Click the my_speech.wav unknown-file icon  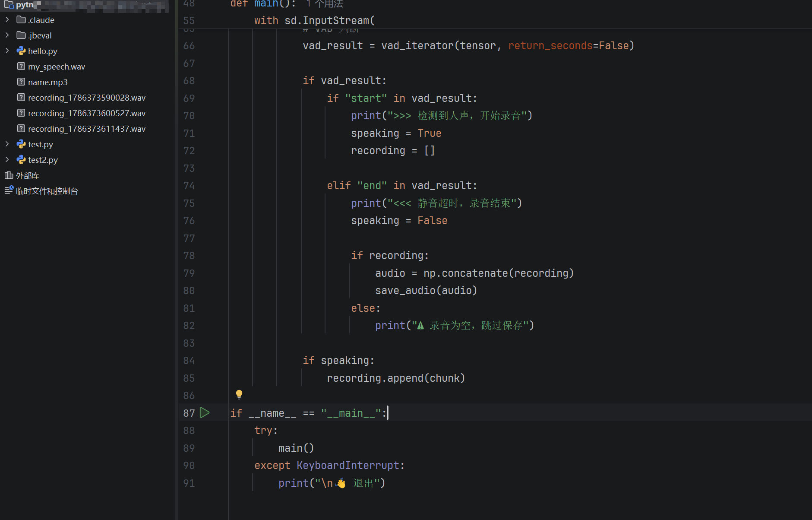21,66
